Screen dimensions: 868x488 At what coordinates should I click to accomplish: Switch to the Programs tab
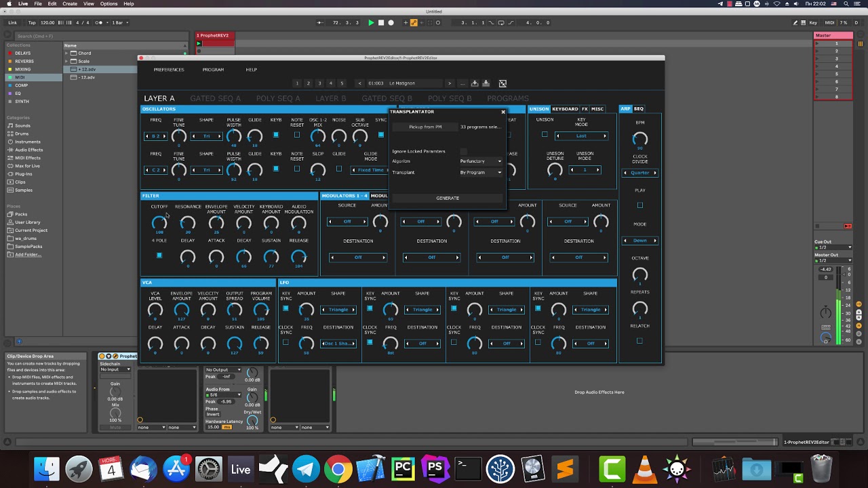click(508, 98)
